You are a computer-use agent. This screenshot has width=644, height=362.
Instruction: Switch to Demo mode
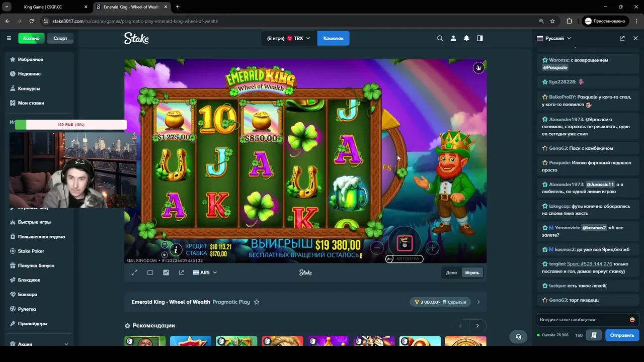(451, 273)
